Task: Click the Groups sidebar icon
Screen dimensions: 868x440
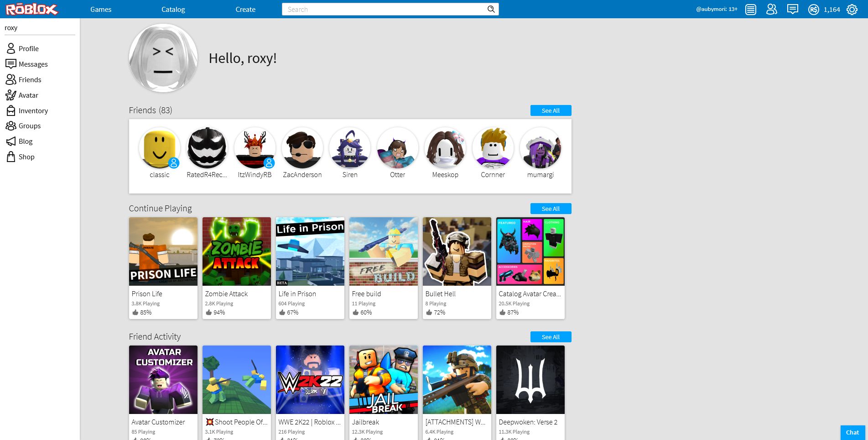Action: 11,126
